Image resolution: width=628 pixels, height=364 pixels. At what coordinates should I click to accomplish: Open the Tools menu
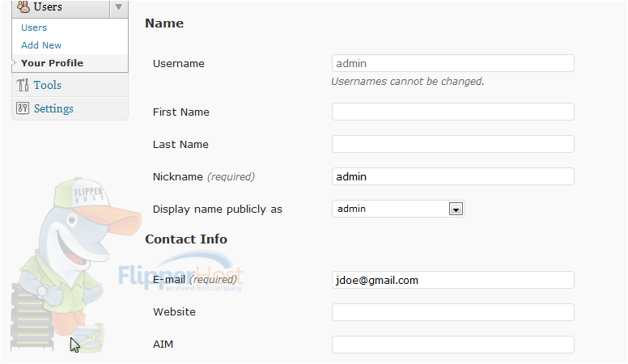pos(47,85)
